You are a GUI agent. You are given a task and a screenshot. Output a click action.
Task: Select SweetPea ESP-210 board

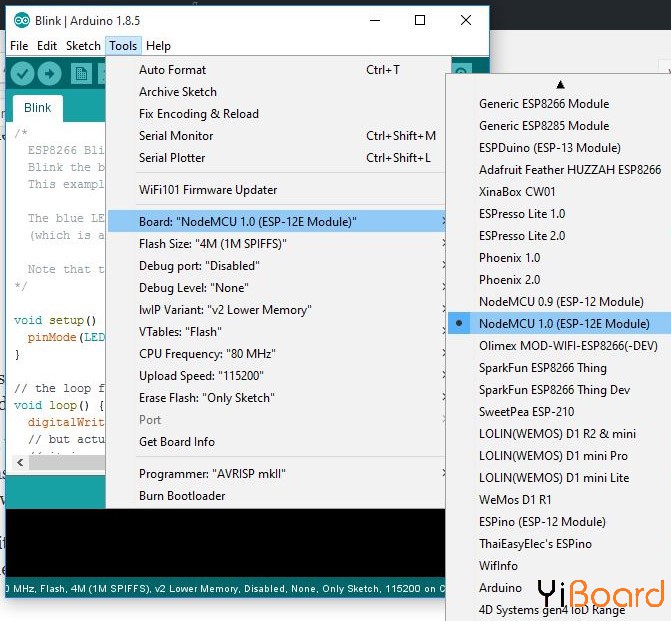[x=559, y=412]
